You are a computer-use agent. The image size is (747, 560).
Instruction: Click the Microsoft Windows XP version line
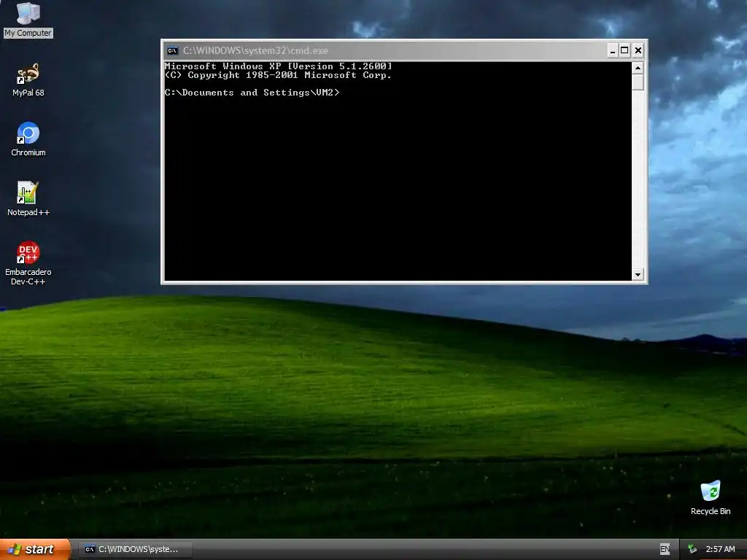pos(278,66)
